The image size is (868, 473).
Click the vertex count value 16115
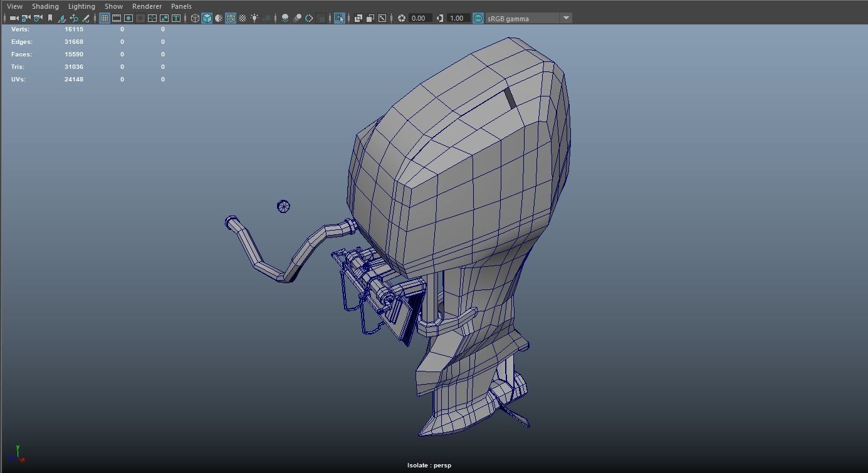(x=74, y=29)
